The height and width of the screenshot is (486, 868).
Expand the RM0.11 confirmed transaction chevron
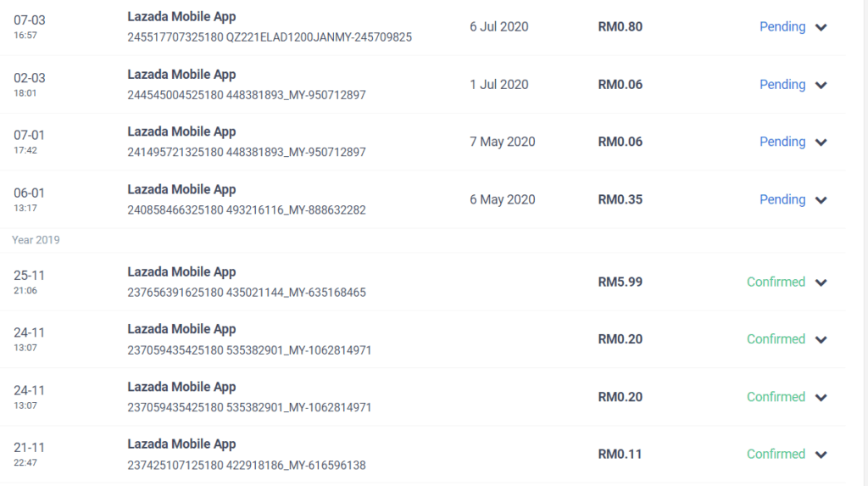821,455
